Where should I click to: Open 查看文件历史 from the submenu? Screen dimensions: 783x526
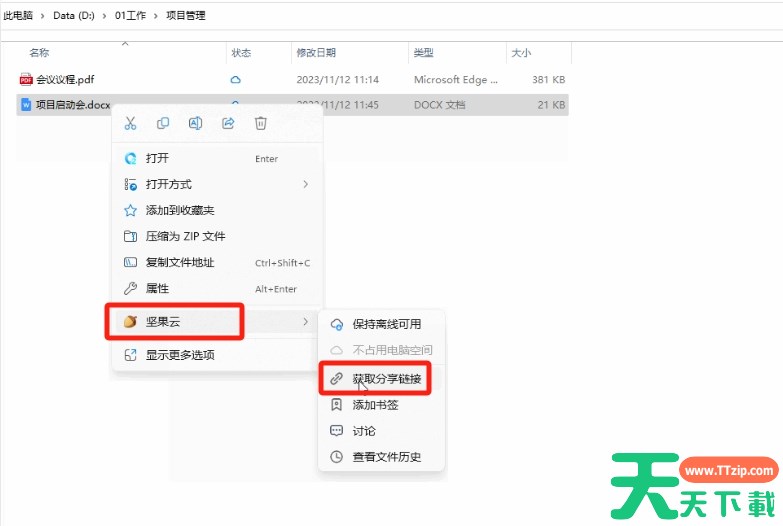coord(386,457)
